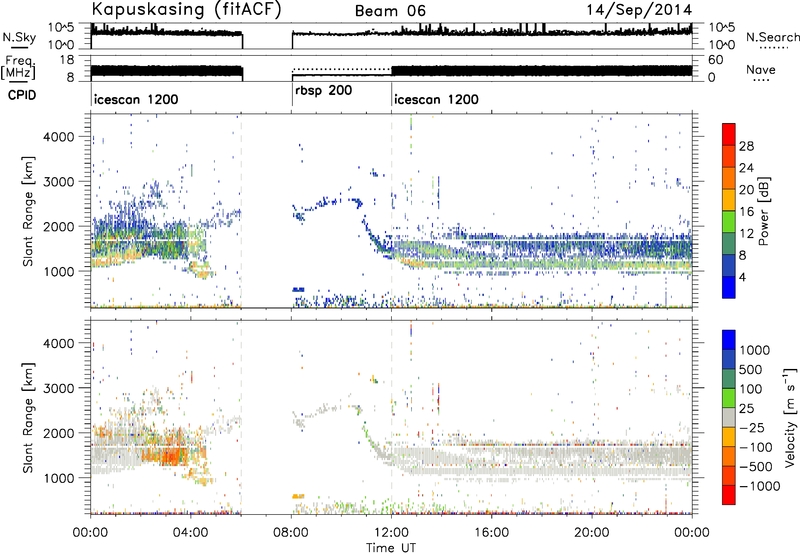800x554 pixels.
Task: Click the Power [dB] color bar
Action: (729, 211)
